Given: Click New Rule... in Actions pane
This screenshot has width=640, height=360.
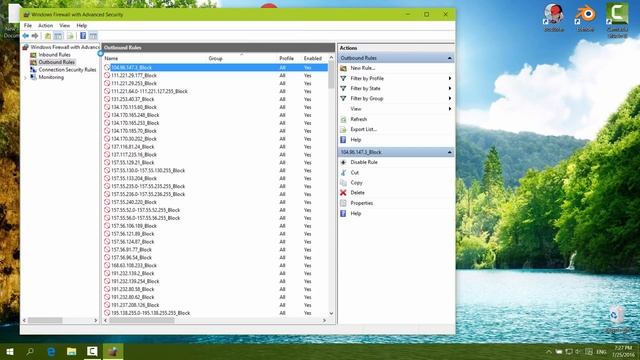Looking at the screenshot, I should coord(362,68).
